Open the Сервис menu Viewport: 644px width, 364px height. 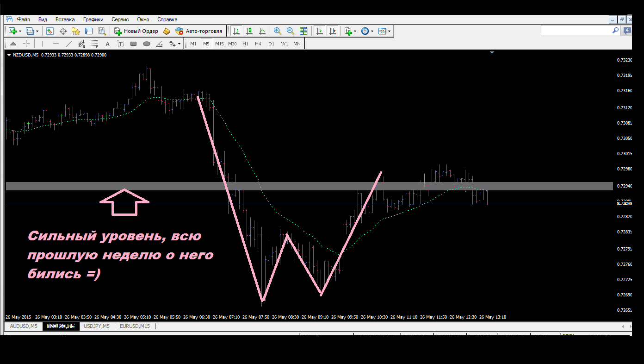tap(120, 19)
